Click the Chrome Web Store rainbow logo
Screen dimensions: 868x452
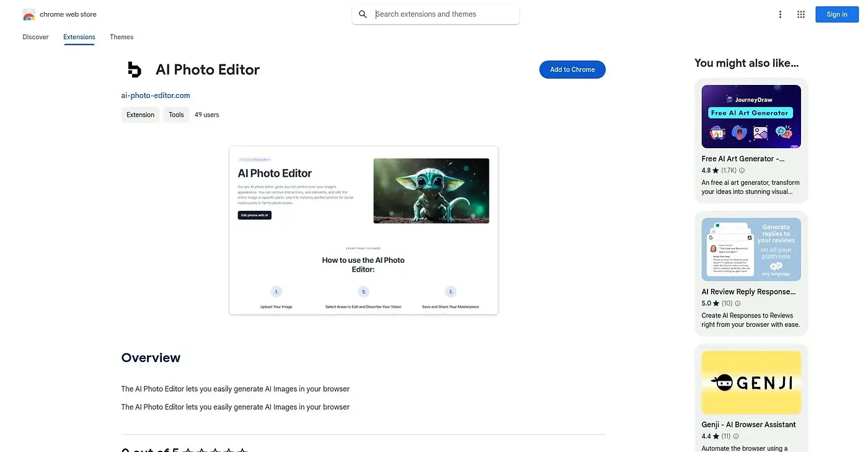(29, 14)
